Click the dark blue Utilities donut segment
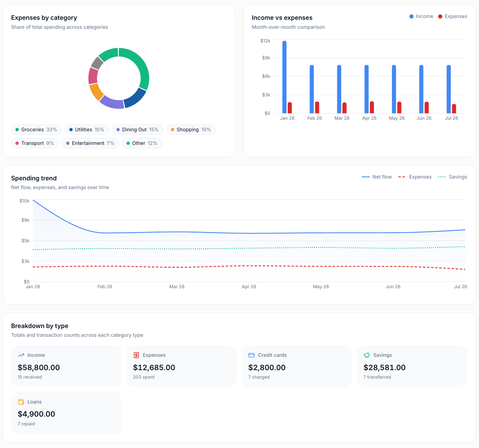The height and width of the screenshot is (448, 479). (x=136, y=99)
